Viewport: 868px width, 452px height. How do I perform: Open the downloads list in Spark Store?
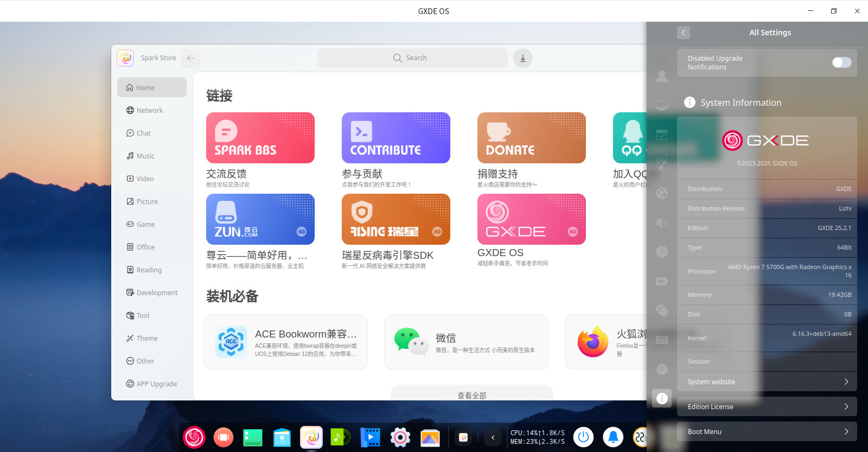(x=522, y=58)
